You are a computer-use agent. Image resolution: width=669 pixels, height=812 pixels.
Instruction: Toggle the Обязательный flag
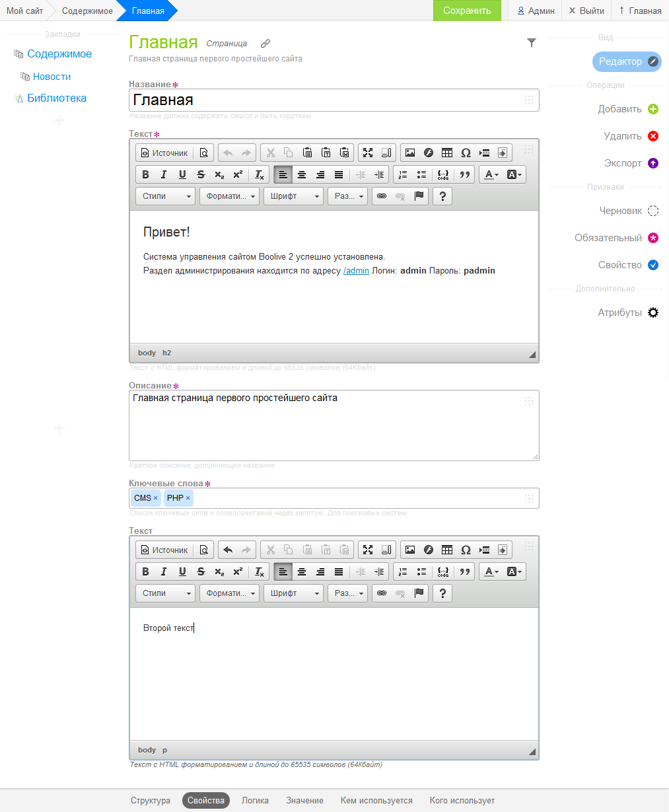[x=617, y=238]
